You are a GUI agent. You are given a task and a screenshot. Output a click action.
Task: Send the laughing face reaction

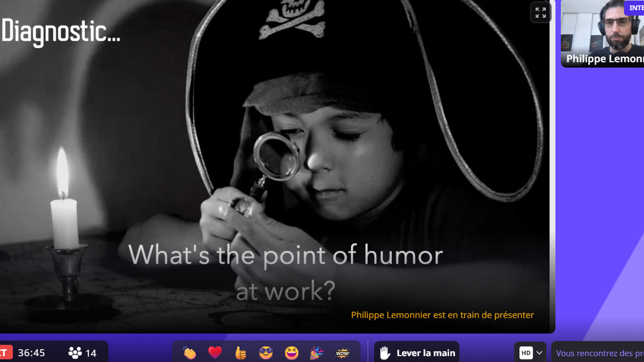pyautogui.click(x=291, y=353)
